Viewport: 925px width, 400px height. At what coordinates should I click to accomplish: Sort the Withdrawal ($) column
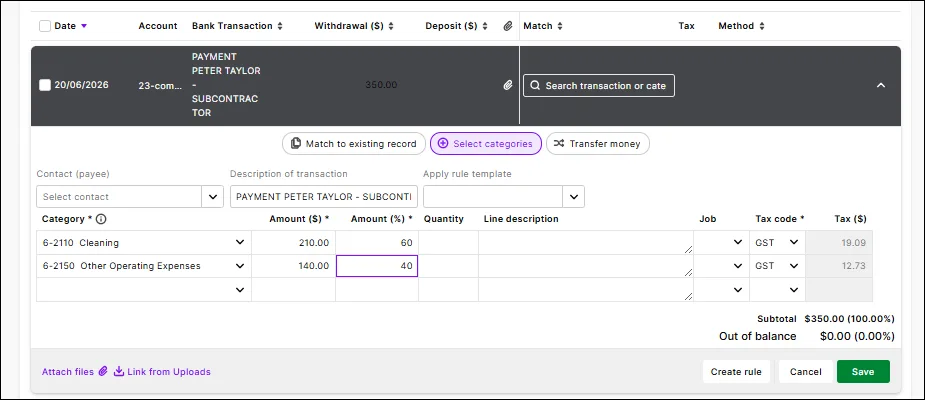point(391,26)
